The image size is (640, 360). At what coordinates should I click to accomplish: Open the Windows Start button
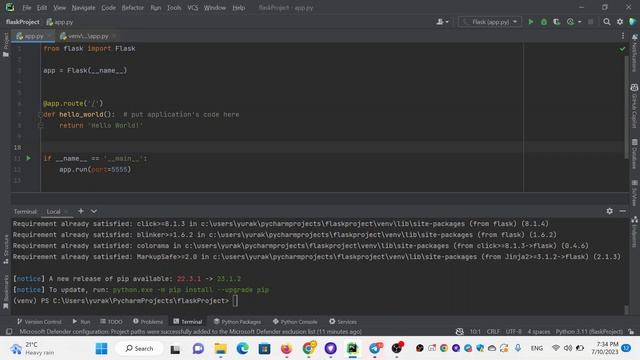tap(101, 348)
